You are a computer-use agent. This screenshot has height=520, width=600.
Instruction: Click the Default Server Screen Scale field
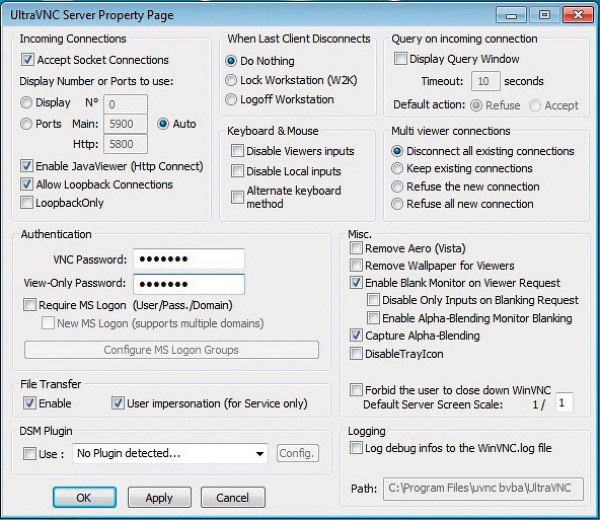click(564, 403)
